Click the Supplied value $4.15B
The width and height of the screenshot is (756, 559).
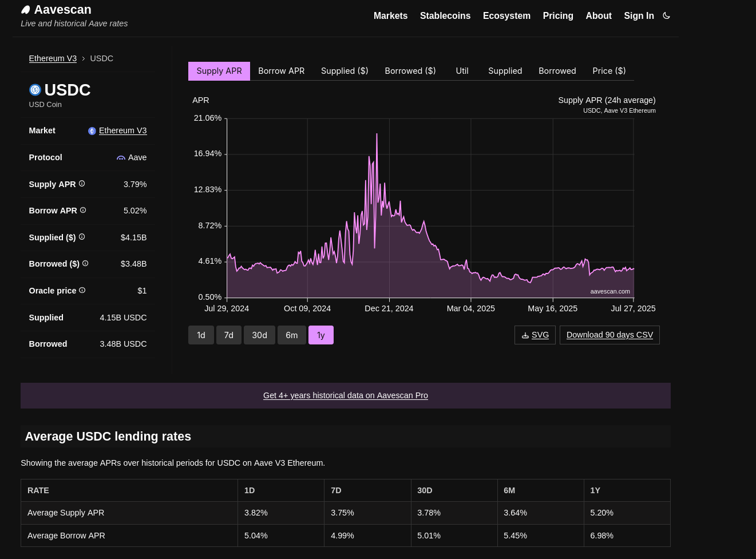point(133,237)
